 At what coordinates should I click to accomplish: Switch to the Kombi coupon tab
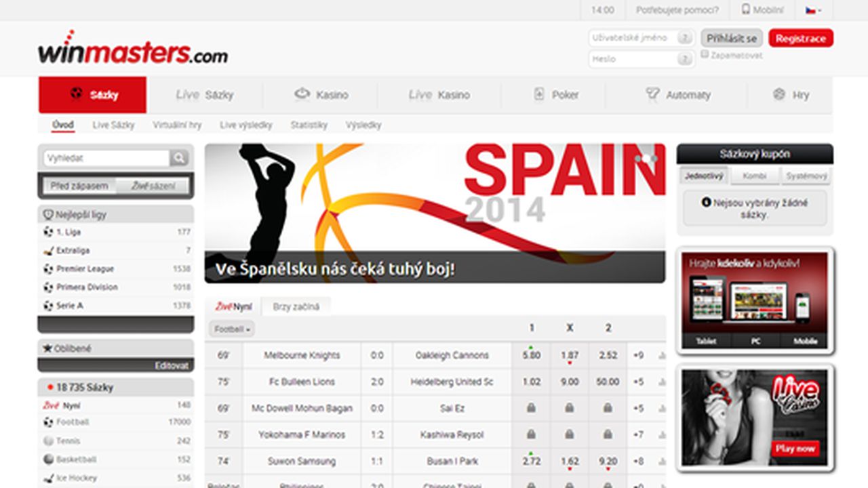tap(754, 176)
